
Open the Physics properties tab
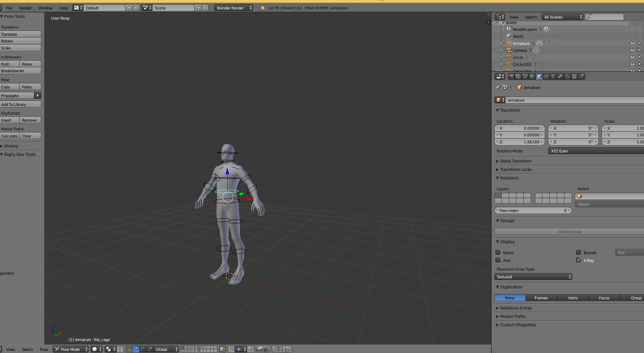point(581,76)
